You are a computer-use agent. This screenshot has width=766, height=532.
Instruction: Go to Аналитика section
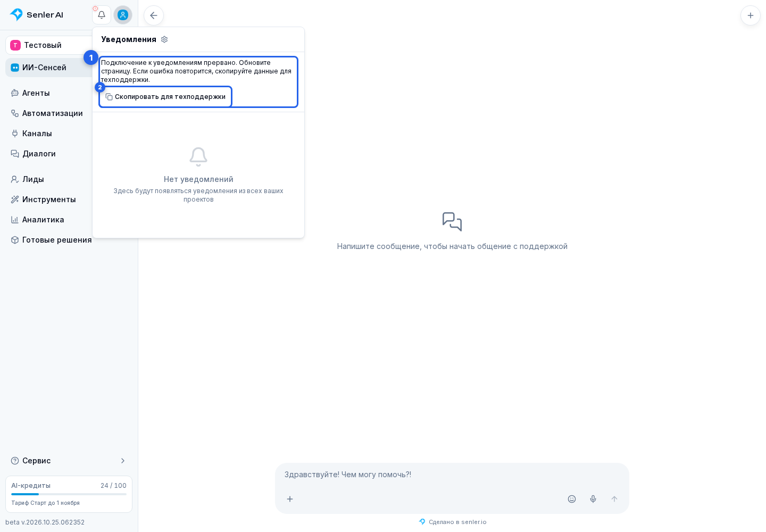49,220
